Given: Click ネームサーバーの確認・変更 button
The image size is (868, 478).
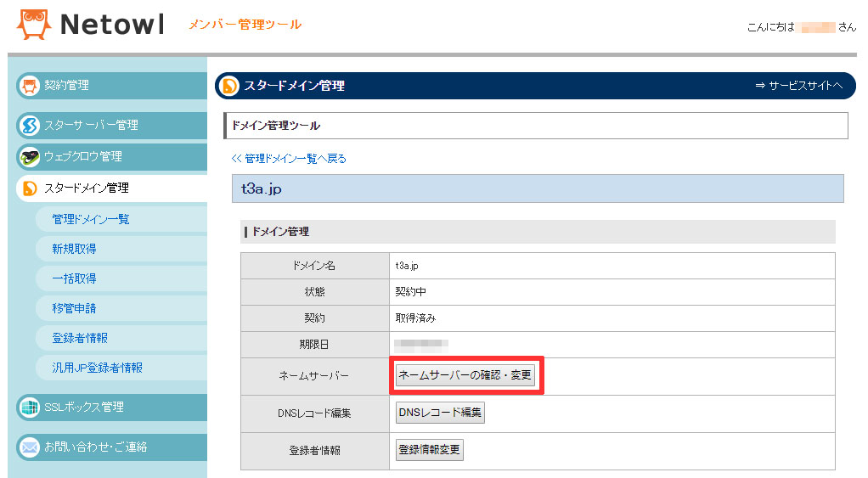Looking at the screenshot, I should 465,375.
